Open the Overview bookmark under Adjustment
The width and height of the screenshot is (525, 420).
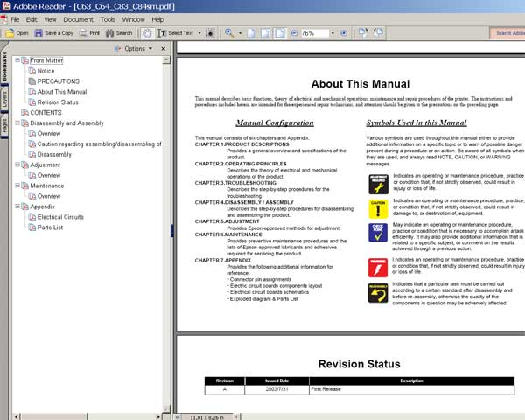point(49,175)
